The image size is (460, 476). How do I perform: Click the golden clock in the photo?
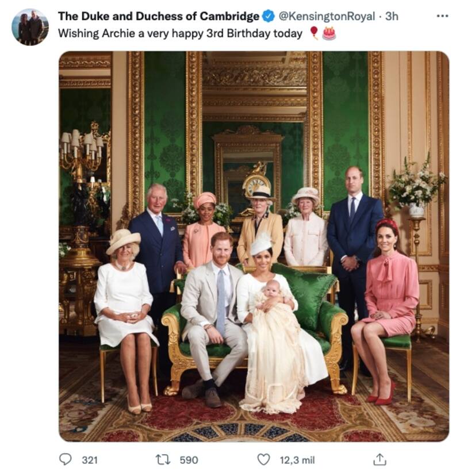point(256,185)
